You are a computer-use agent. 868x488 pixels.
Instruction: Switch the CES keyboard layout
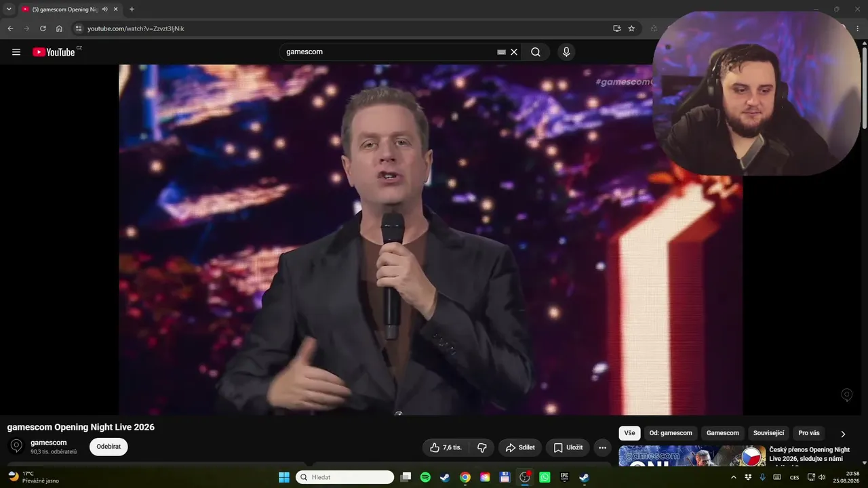(794, 477)
